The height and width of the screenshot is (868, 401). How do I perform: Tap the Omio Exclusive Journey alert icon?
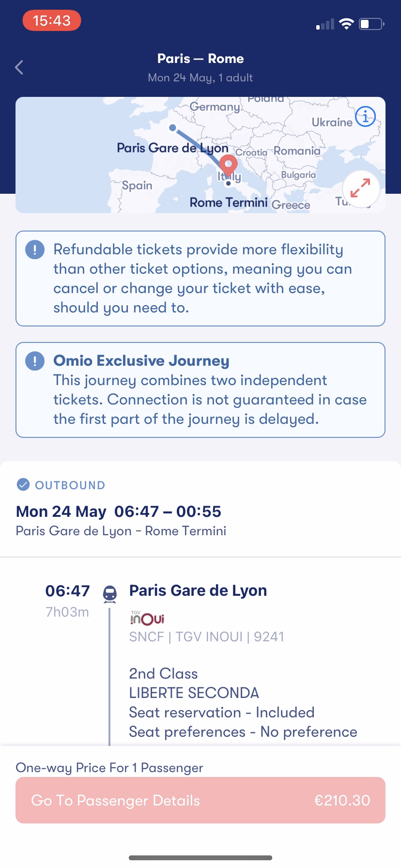click(x=35, y=361)
